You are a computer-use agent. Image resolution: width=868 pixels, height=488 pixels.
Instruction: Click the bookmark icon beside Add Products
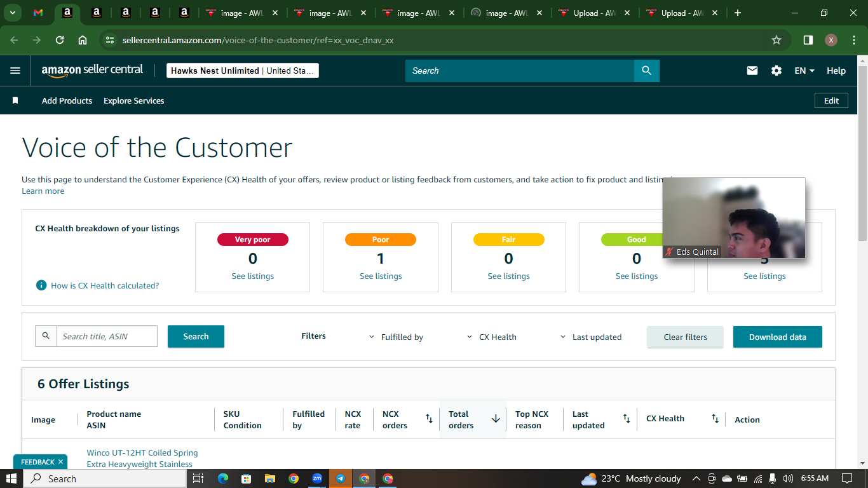tap(15, 100)
